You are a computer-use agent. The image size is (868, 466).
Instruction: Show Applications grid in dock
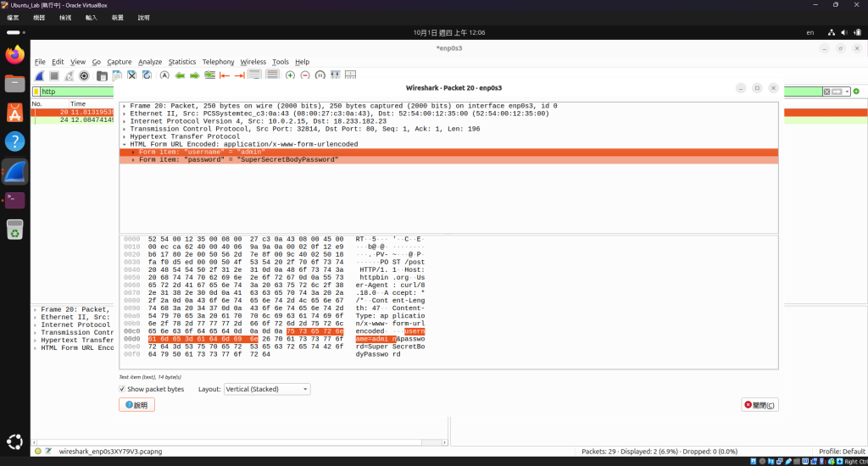point(15,441)
